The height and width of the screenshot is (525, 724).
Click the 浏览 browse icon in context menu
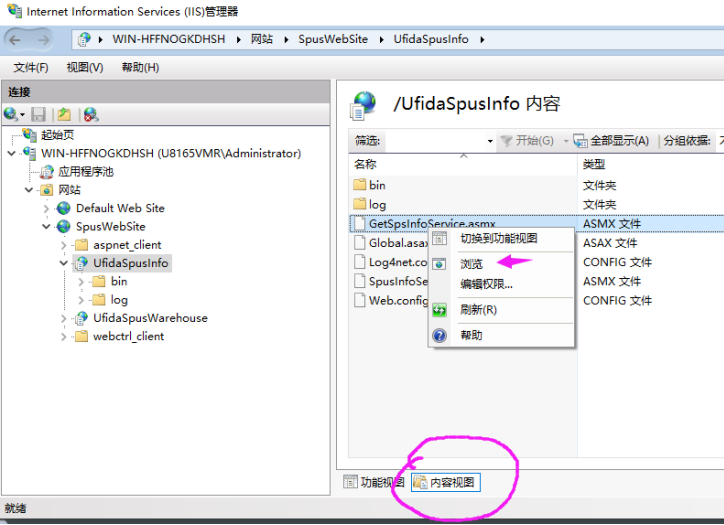439,264
